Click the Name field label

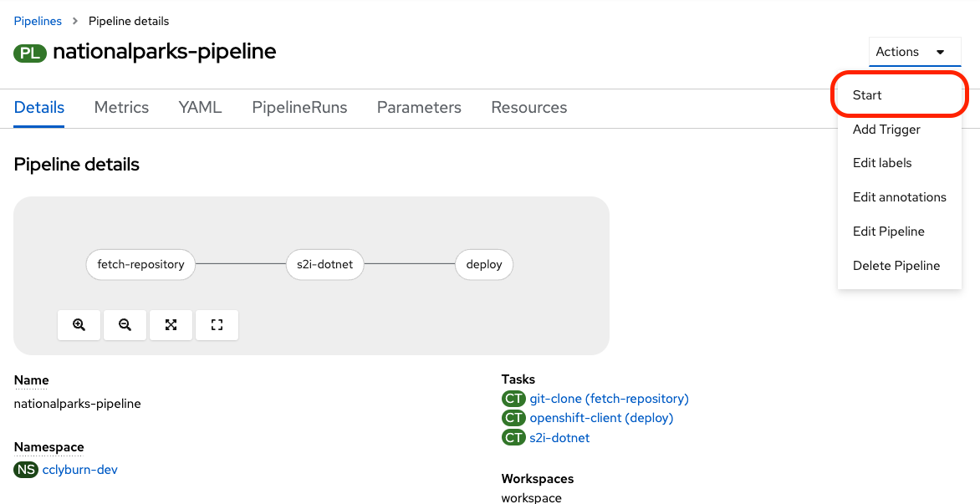point(31,380)
